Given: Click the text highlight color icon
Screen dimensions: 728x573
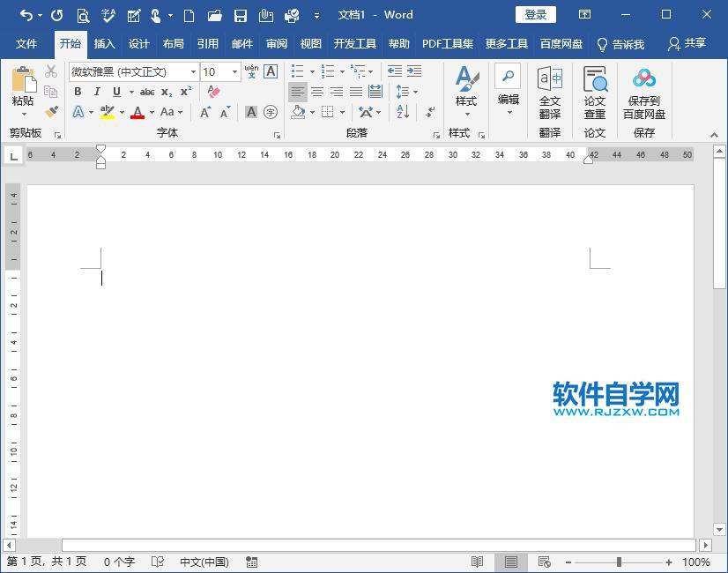Looking at the screenshot, I should tap(105, 112).
